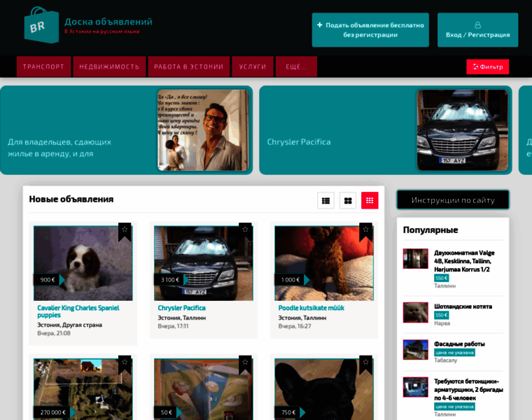Click the Популярные heading
The height and width of the screenshot is (420, 532).
[430, 230]
